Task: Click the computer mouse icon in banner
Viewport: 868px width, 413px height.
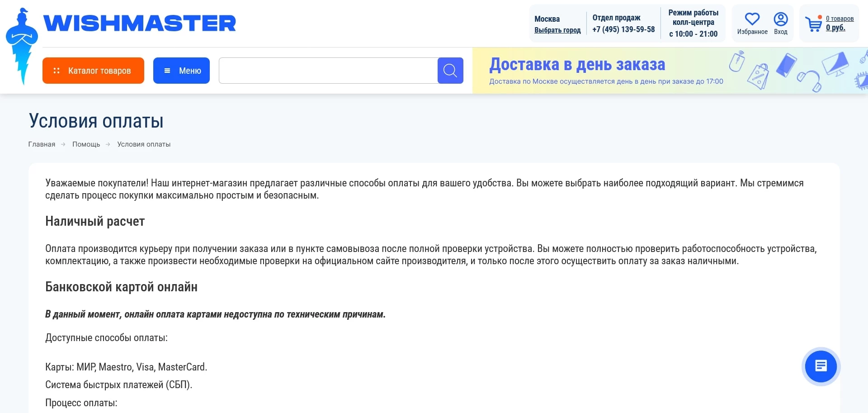Action: coord(737,61)
